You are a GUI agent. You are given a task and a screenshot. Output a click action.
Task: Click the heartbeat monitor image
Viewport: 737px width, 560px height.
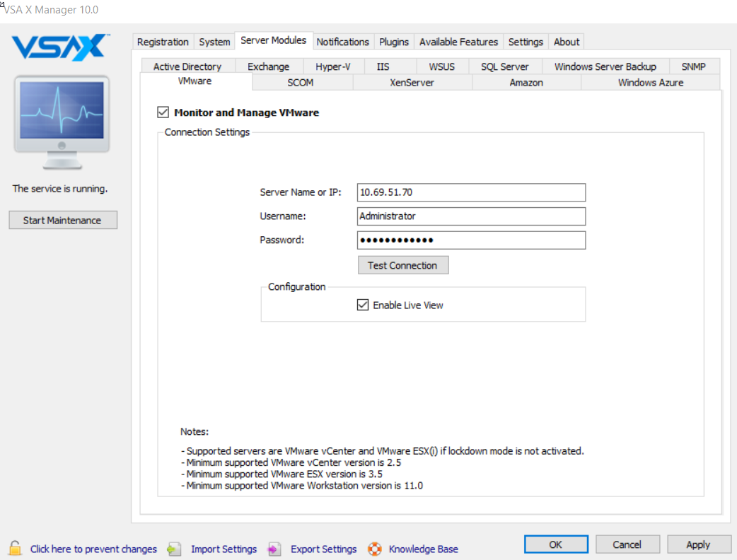pos(62,122)
